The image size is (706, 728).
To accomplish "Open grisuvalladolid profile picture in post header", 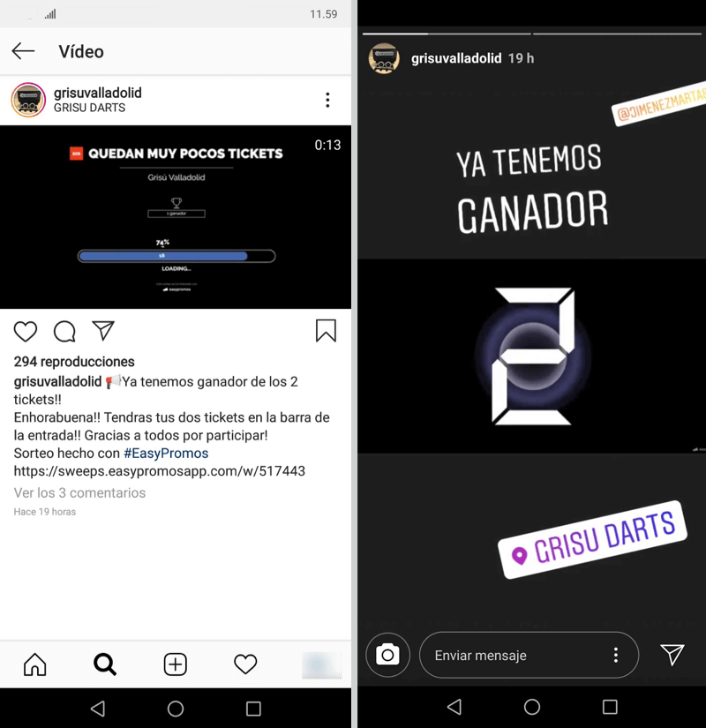I will pos(28,100).
